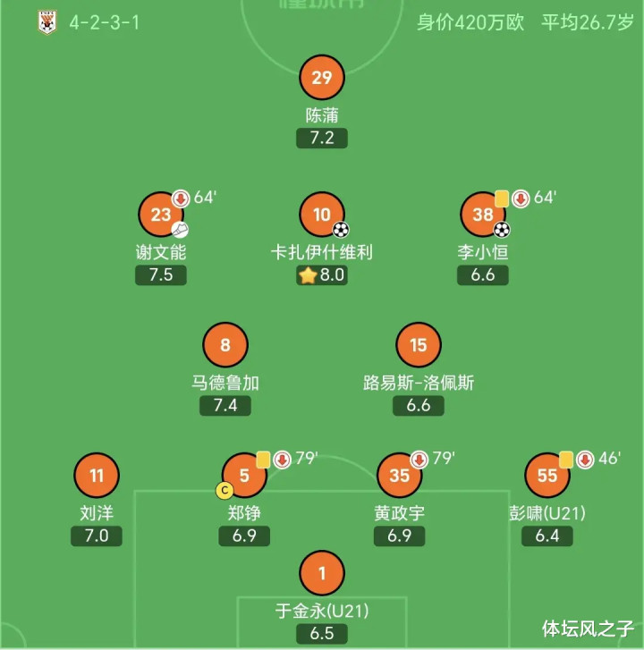Tap number 15 路易斯-洛佩斯 circle
This screenshot has height=650, width=644.
click(419, 345)
